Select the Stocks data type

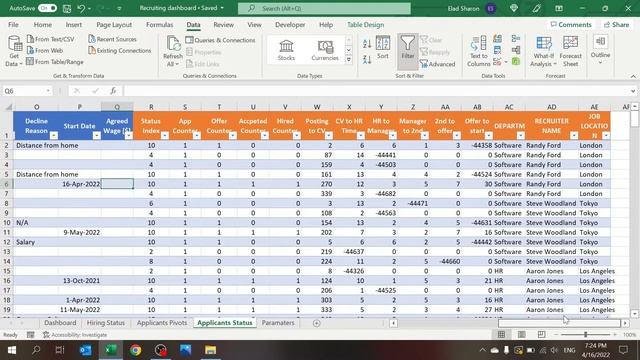tap(286, 50)
